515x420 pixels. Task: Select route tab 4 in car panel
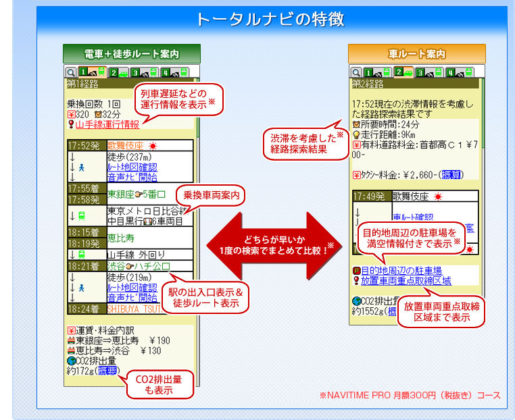460,72
